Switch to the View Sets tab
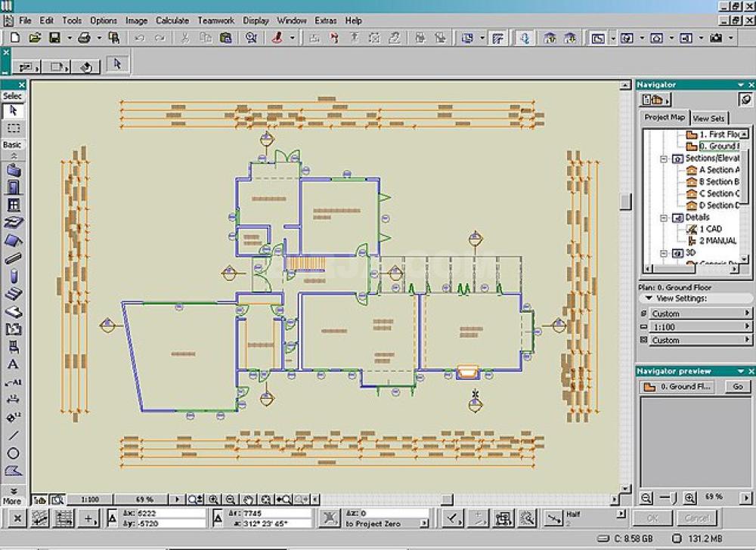The height and width of the screenshot is (550, 756). (x=708, y=119)
